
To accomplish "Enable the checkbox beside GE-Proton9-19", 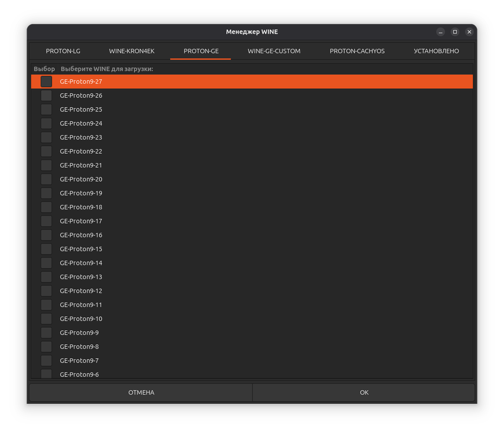I will [x=47, y=193].
